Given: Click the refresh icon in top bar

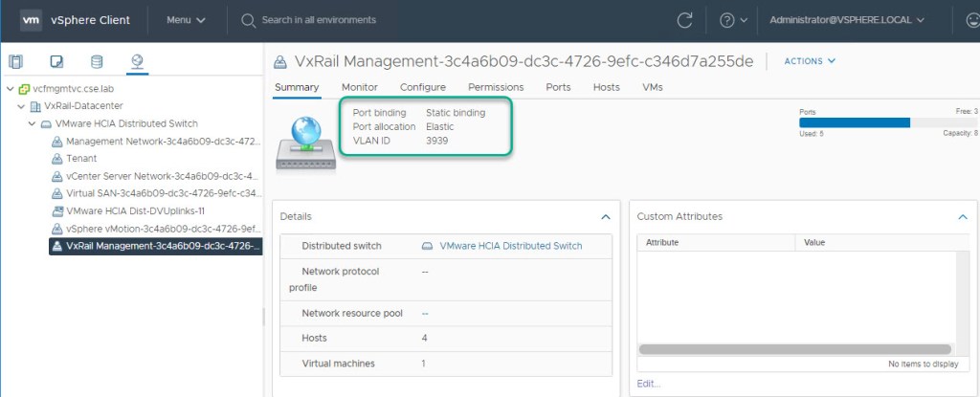Looking at the screenshot, I should (x=684, y=20).
